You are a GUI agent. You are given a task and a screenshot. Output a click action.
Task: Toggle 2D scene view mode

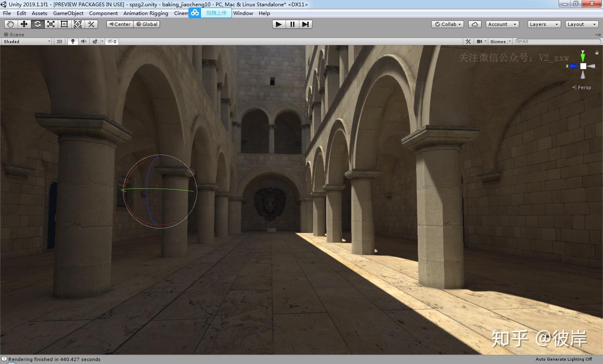59,41
